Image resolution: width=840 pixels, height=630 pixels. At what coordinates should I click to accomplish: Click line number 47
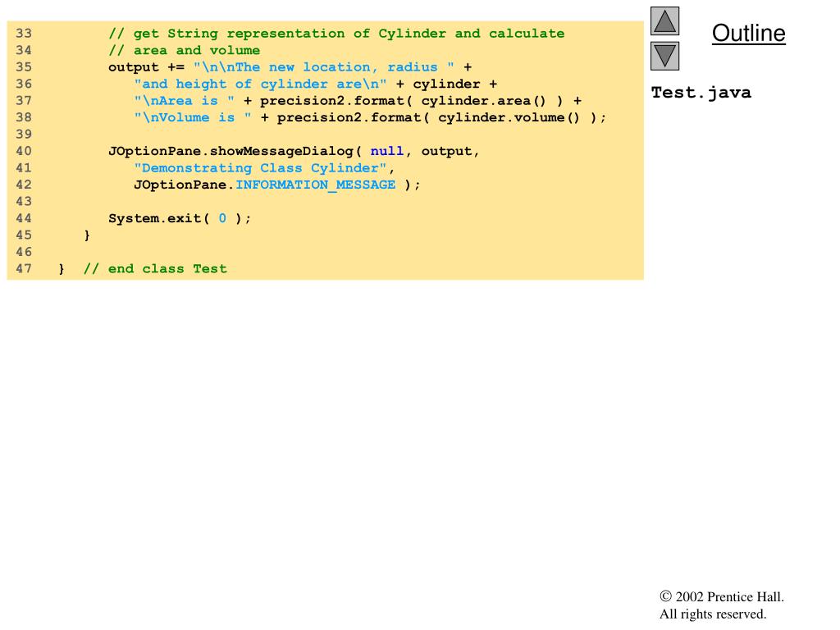click(24, 269)
